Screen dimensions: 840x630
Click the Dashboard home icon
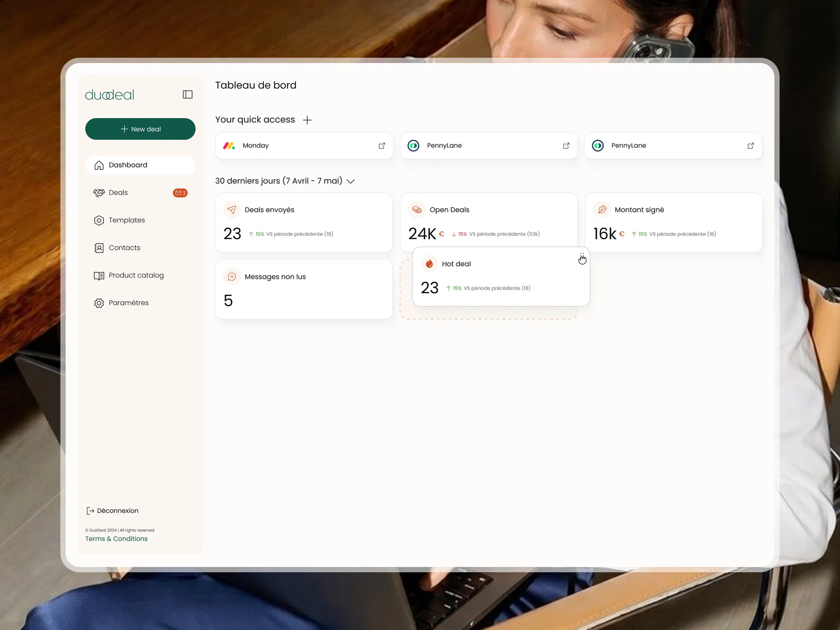coord(99,165)
